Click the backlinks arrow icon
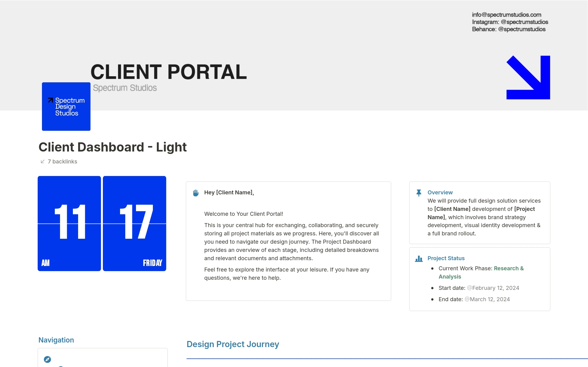 pyautogui.click(x=43, y=162)
